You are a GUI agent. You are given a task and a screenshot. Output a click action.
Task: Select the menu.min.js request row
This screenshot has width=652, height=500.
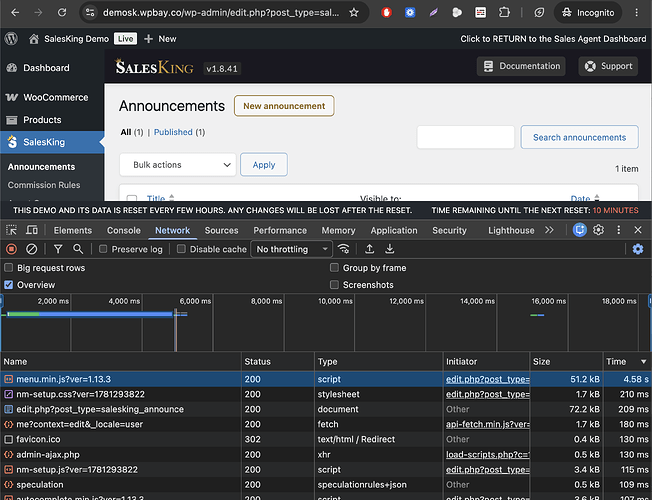click(326, 379)
